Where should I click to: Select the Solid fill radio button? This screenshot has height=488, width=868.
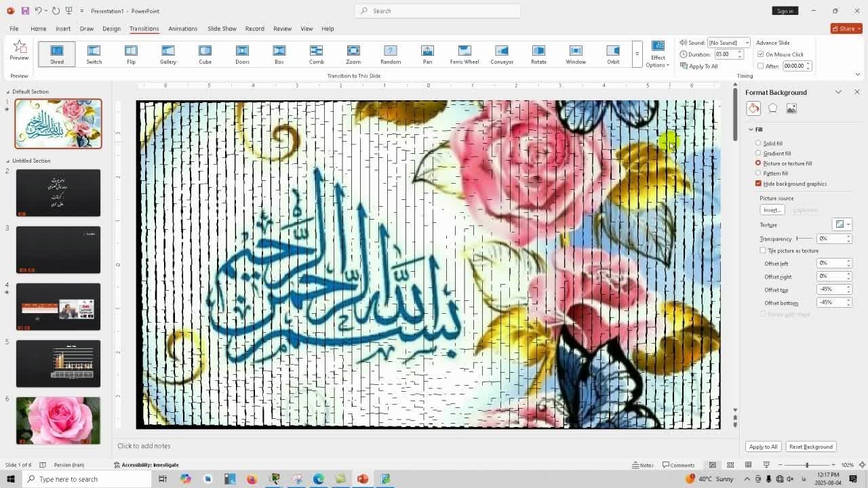pyautogui.click(x=758, y=143)
